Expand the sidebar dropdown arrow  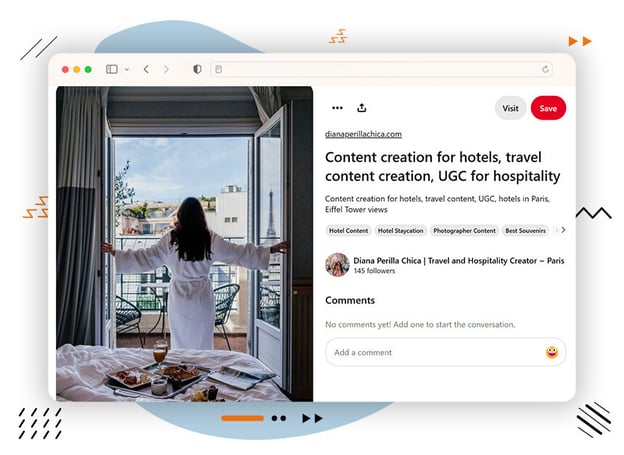[127, 69]
